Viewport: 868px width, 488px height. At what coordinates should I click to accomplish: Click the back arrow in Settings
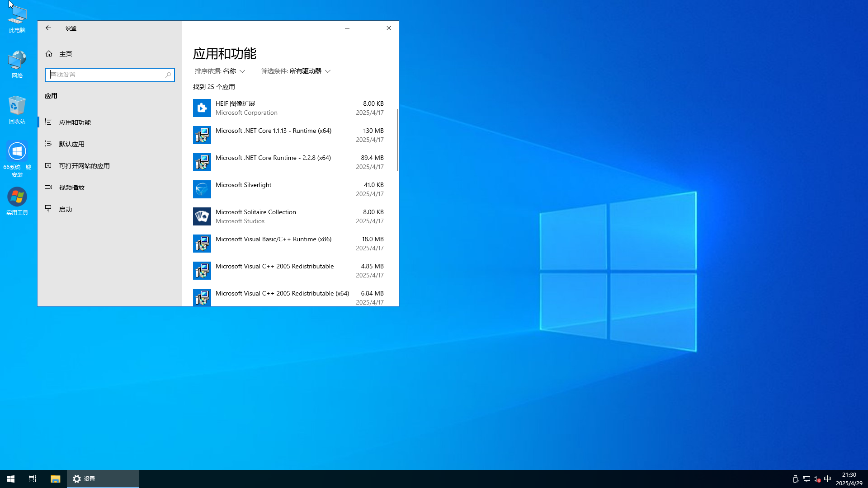pyautogui.click(x=48, y=28)
